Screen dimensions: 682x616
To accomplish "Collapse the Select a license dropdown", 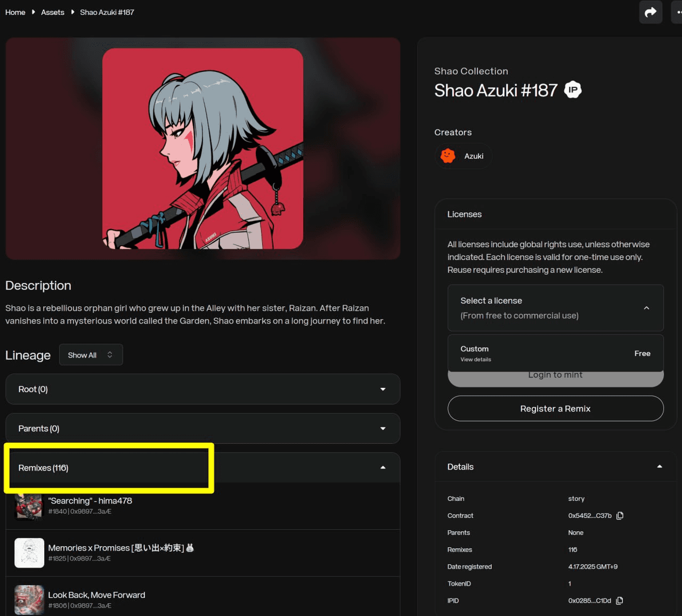I will (x=556, y=308).
